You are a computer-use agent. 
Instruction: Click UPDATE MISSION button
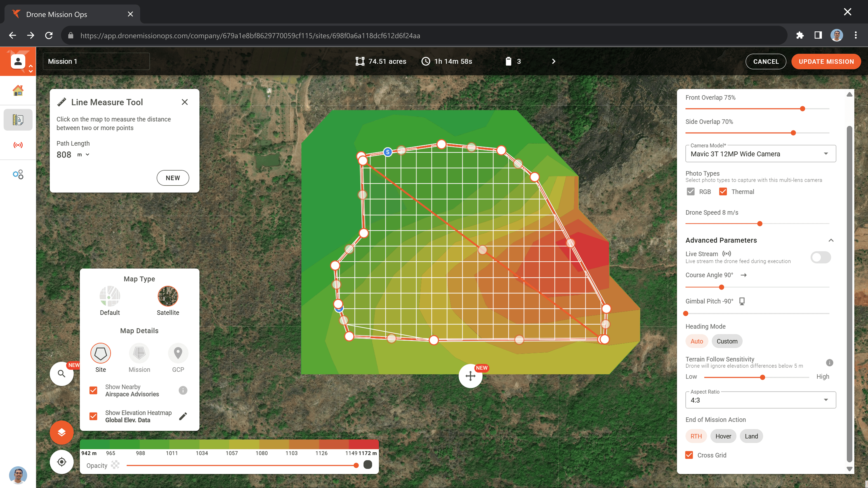(826, 61)
